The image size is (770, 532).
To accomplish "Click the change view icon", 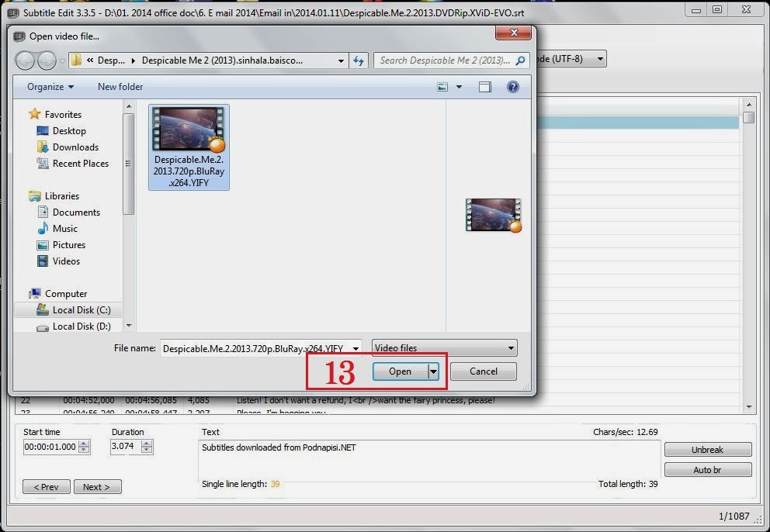I will pos(442,87).
